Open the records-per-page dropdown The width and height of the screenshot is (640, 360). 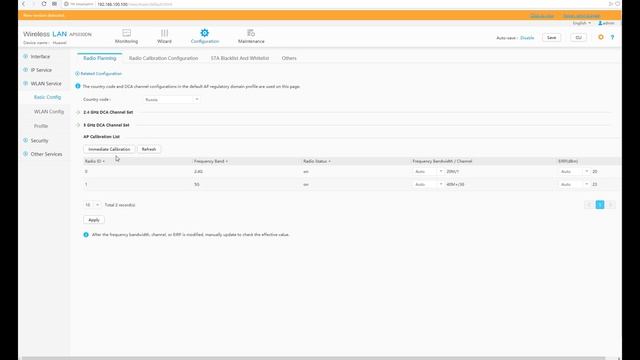click(92, 205)
